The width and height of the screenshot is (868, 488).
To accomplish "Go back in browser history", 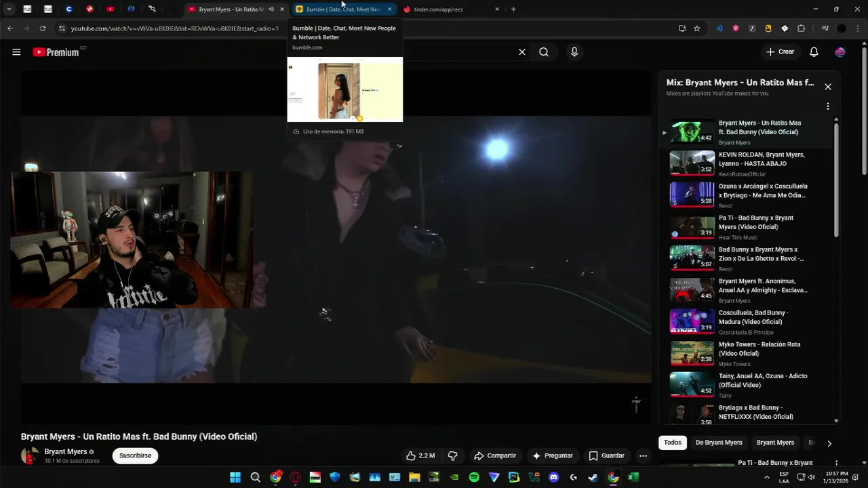I will coord(9,28).
